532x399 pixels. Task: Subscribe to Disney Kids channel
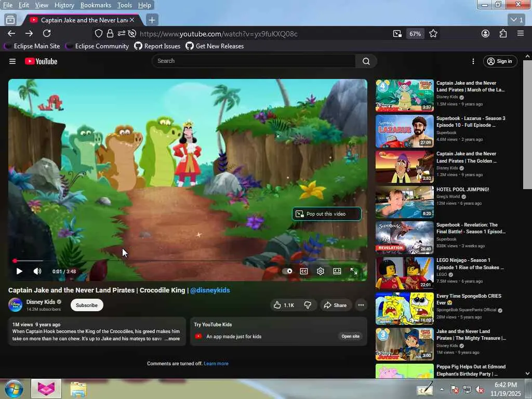click(x=87, y=305)
